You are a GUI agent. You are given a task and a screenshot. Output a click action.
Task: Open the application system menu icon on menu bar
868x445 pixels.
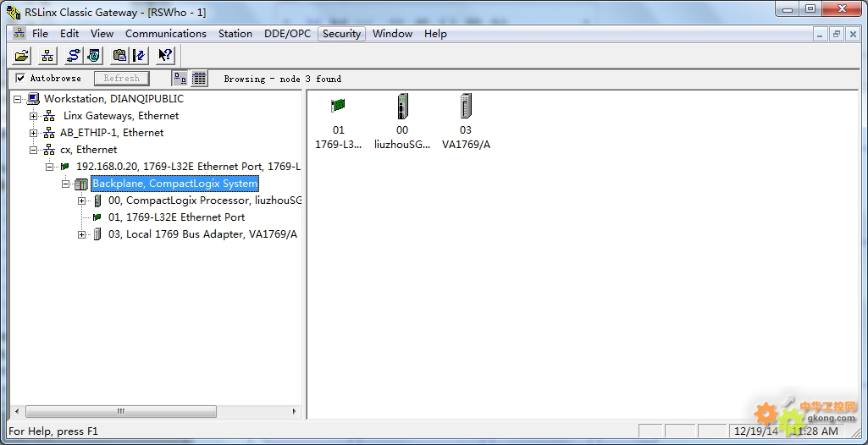(x=19, y=33)
